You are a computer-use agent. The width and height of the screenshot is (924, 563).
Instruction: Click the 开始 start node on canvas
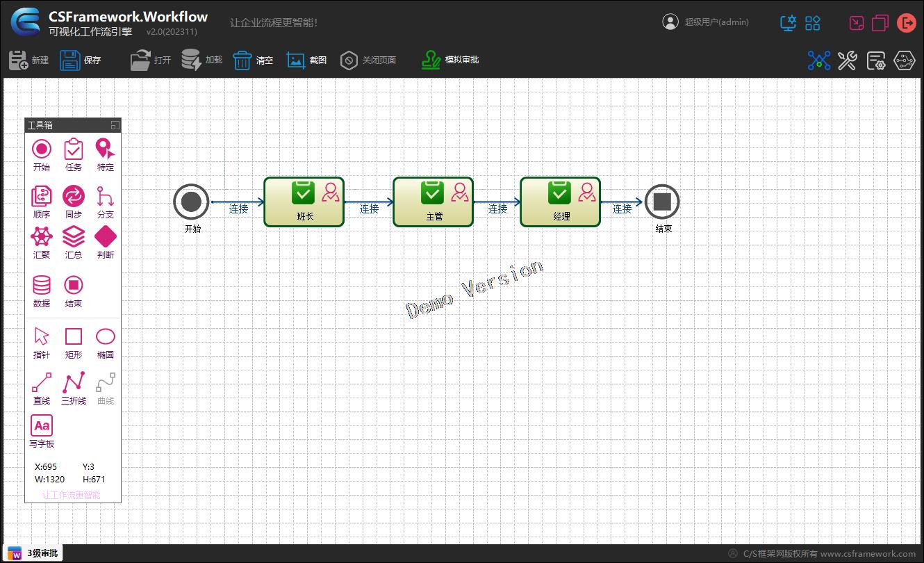pos(191,202)
